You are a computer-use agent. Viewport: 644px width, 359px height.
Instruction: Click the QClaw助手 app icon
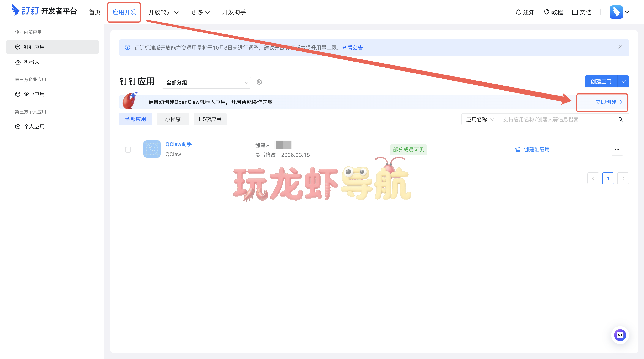[x=152, y=149]
